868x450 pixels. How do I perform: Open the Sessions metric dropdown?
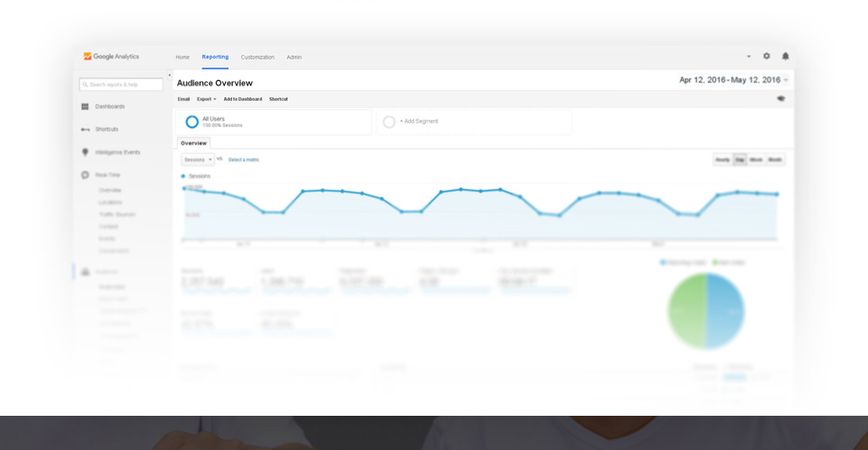[197, 159]
